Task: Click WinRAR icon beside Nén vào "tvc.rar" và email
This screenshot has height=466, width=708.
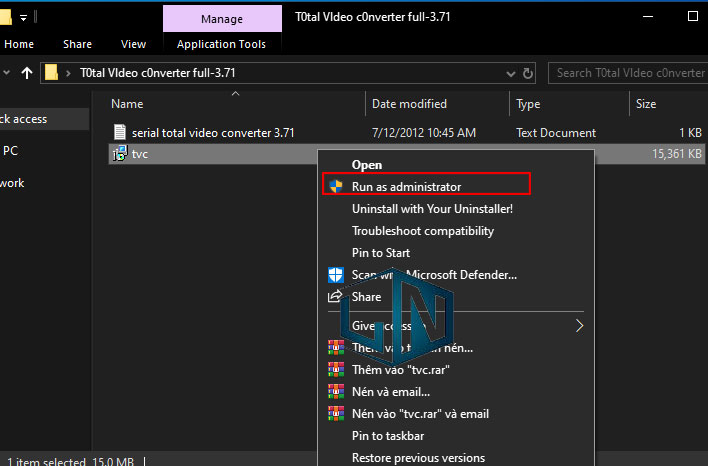Action: (335, 413)
